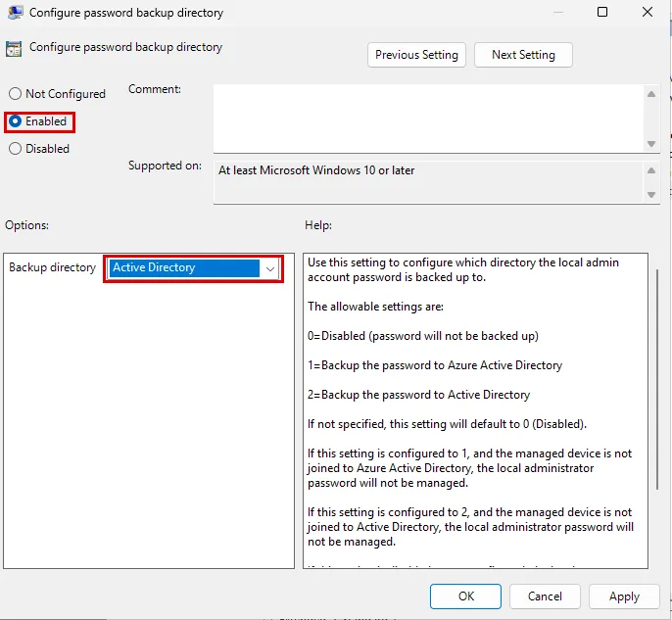Viewport: 672px width, 620px height.
Task: Click the 'The allowable settings are:' text
Action: [375, 307]
